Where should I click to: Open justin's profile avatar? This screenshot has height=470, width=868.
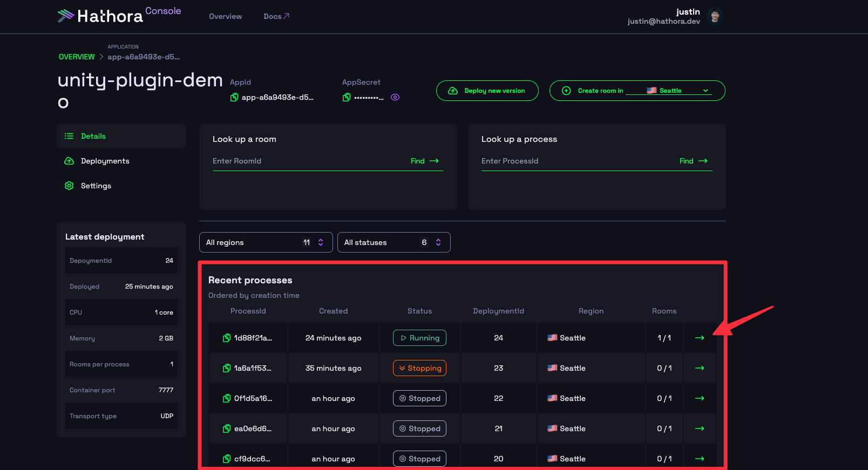point(715,16)
